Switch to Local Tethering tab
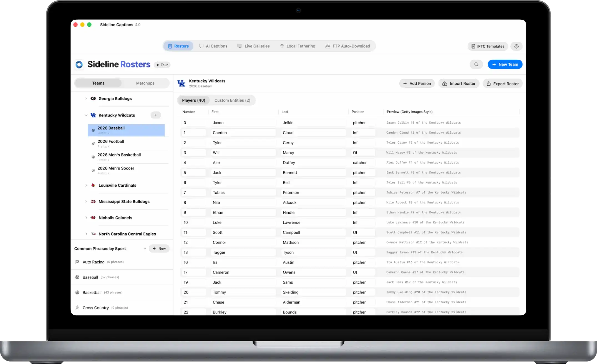The image size is (597, 364). [x=297, y=46]
